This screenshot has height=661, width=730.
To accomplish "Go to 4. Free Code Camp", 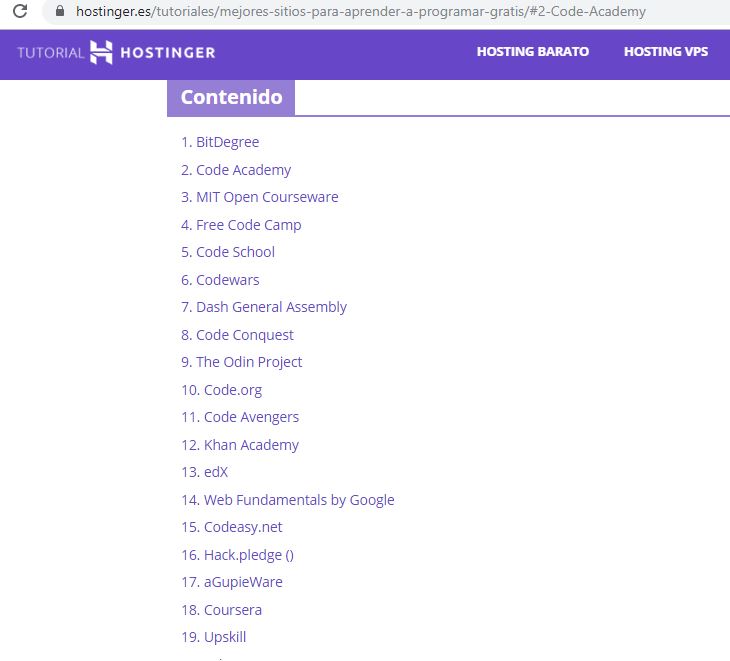I will 241,225.
